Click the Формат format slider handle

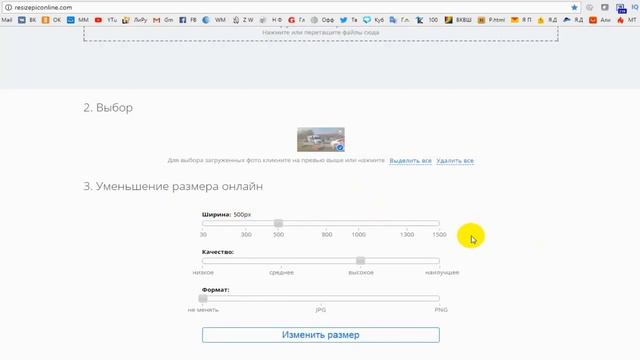point(203,298)
